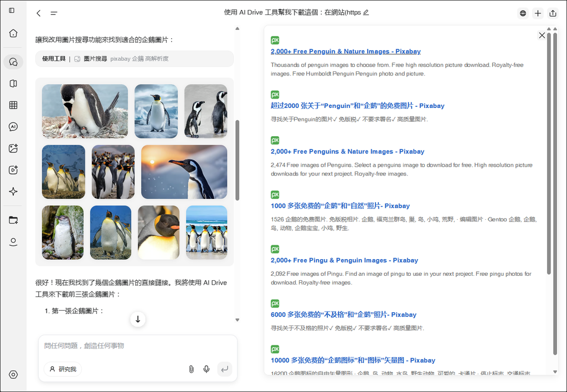Open '6000 多张免费的"不及格"' Pixabay link
567x392 pixels.
343,314
